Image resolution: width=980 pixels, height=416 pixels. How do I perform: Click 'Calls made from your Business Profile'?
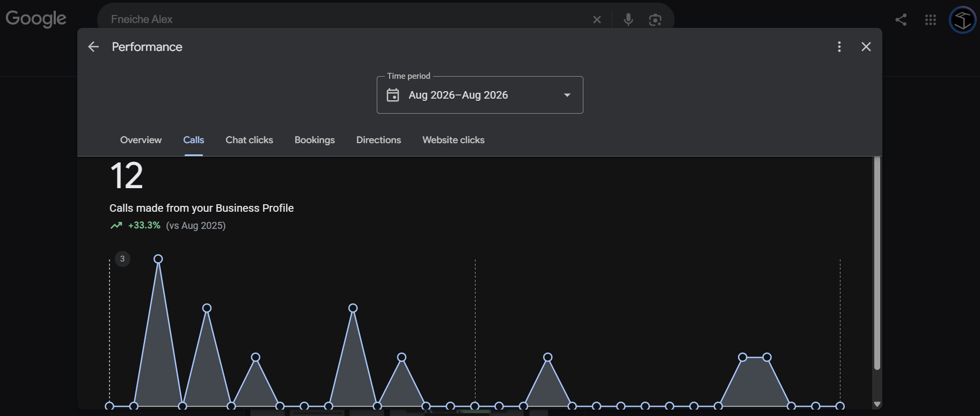pos(202,208)
